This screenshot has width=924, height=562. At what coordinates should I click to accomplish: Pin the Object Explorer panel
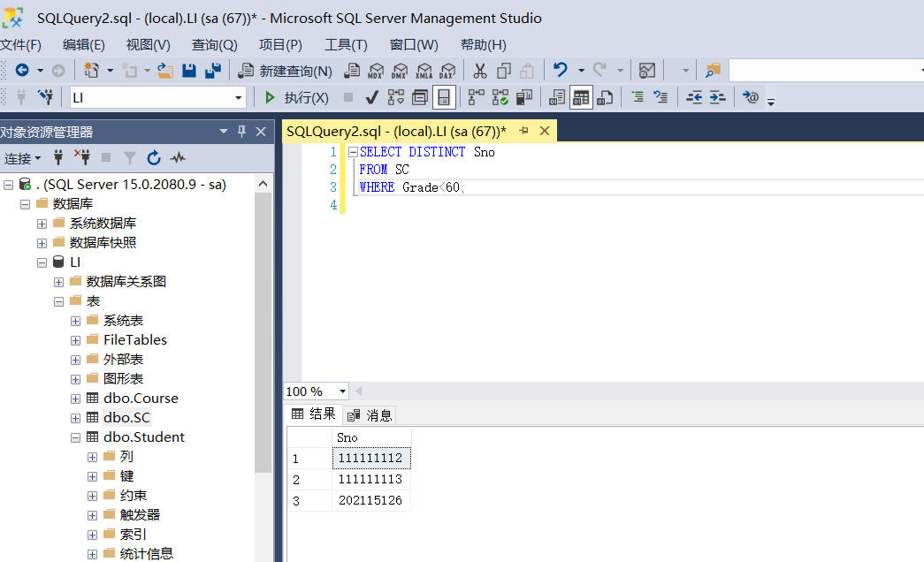click(241, 132)
